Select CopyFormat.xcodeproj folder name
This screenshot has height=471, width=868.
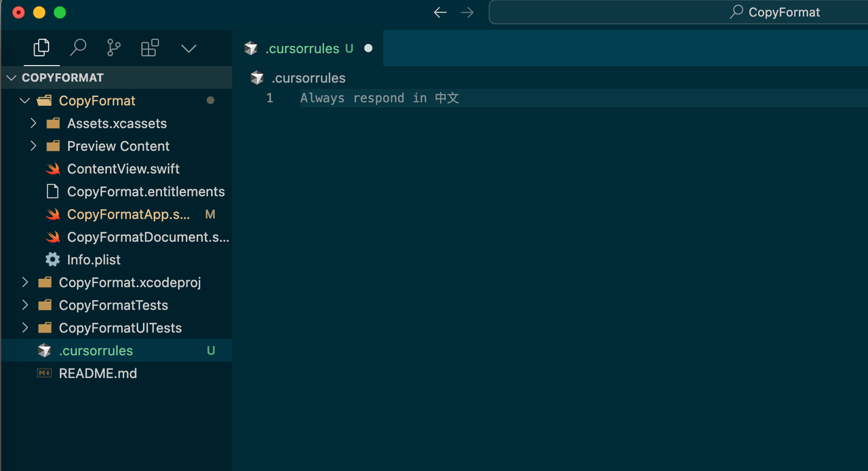[130, 282]
